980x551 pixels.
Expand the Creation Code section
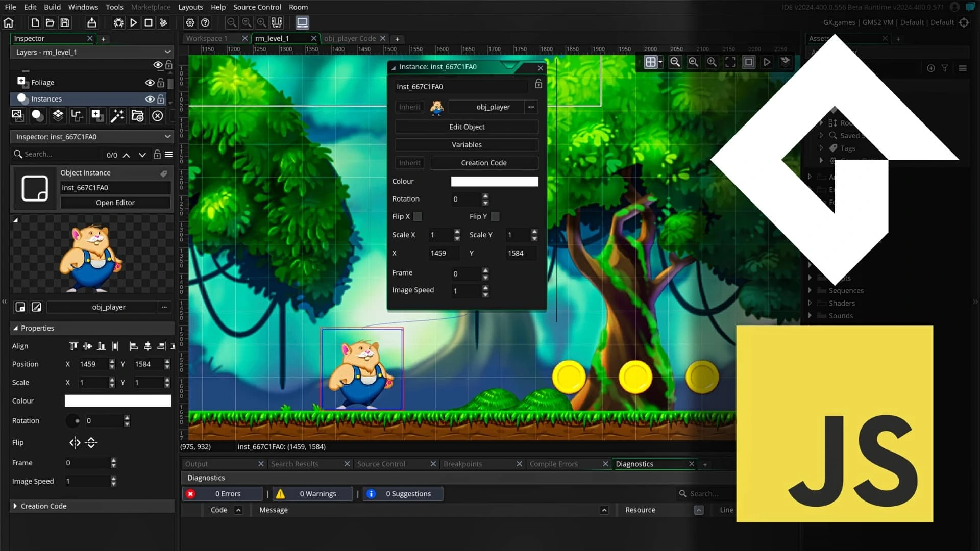coord(15,506)
